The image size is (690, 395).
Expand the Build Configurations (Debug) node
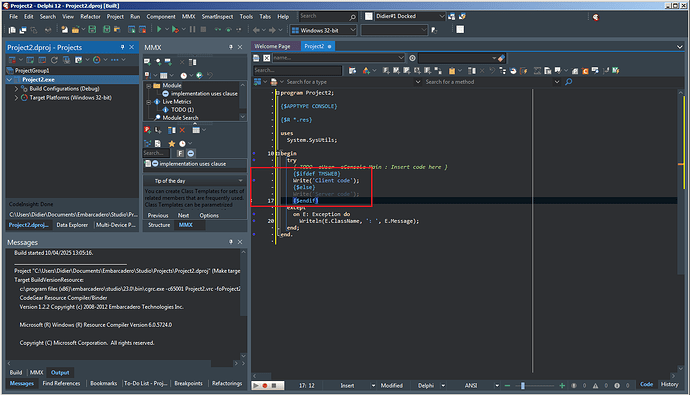coord(16,88)
